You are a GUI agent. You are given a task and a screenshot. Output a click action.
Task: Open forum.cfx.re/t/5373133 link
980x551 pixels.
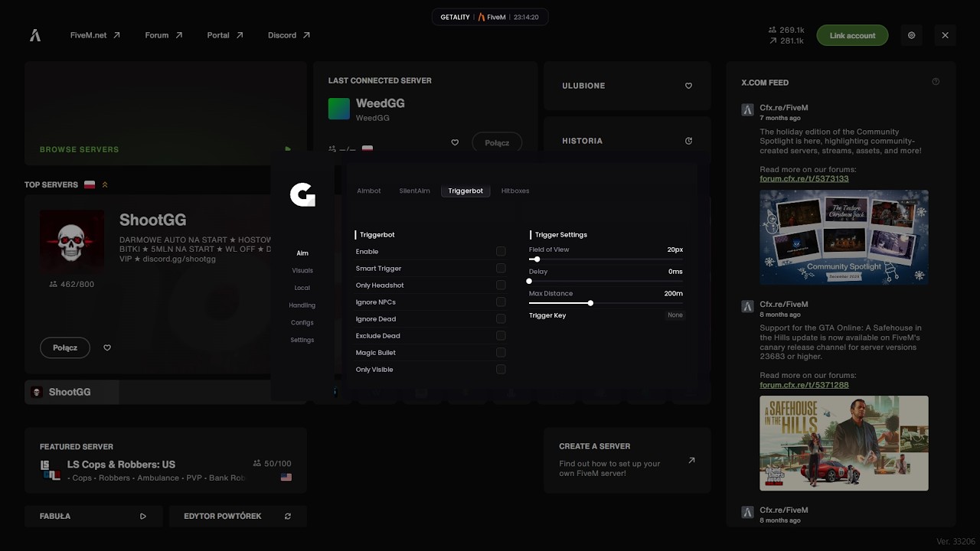coord(804,179)
